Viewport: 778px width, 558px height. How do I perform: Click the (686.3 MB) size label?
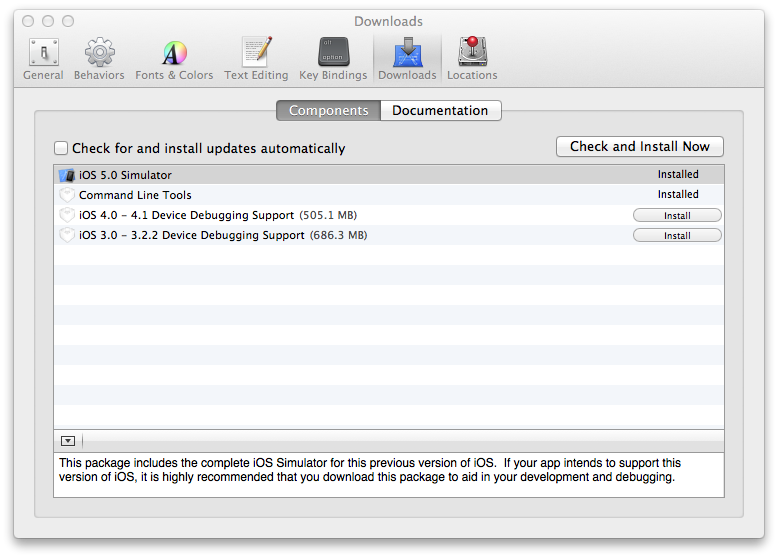point(338,235)
